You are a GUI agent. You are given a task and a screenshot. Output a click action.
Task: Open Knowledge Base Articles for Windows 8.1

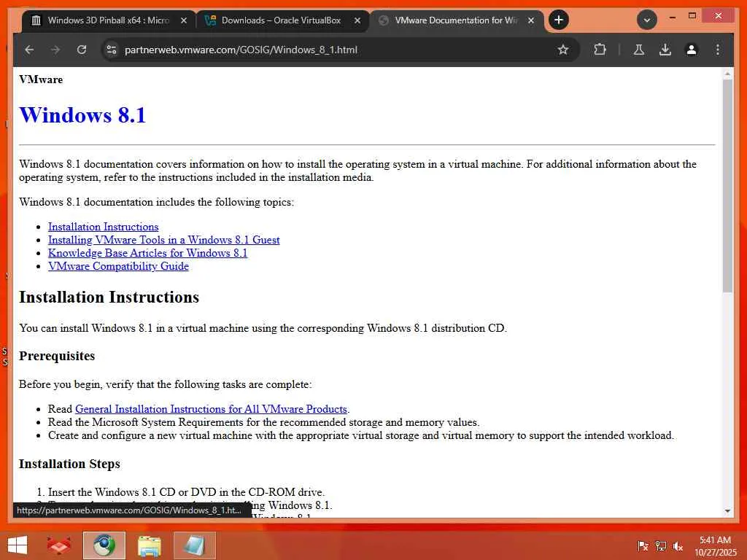point(147,253)
